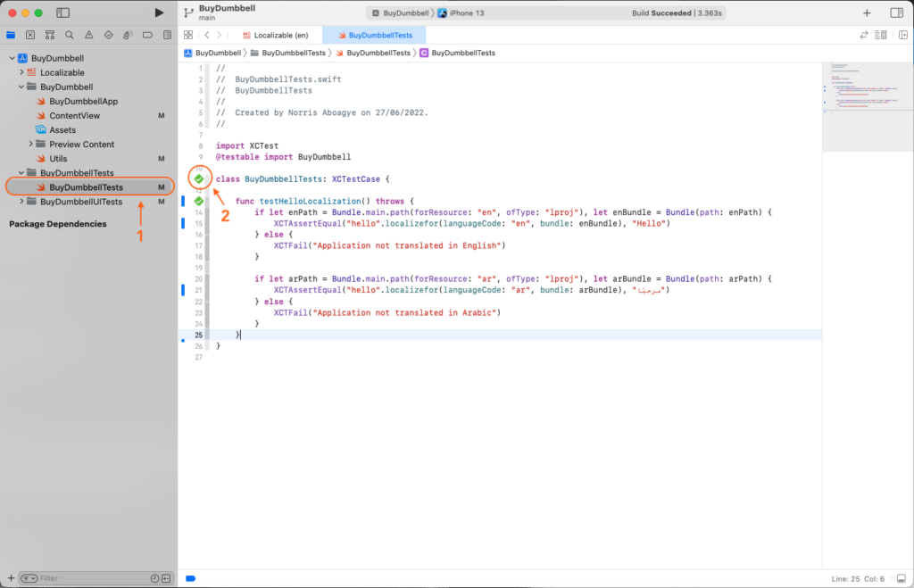The height and width of the screenshot is (588, 914).
Task: Open the breakpoint navigator
Action: coord(147,35)
